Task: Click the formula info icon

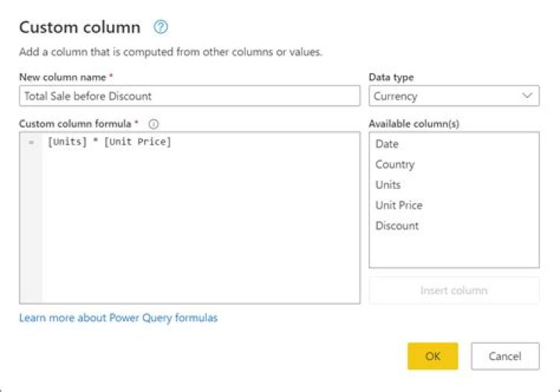Action: [153, 124]
